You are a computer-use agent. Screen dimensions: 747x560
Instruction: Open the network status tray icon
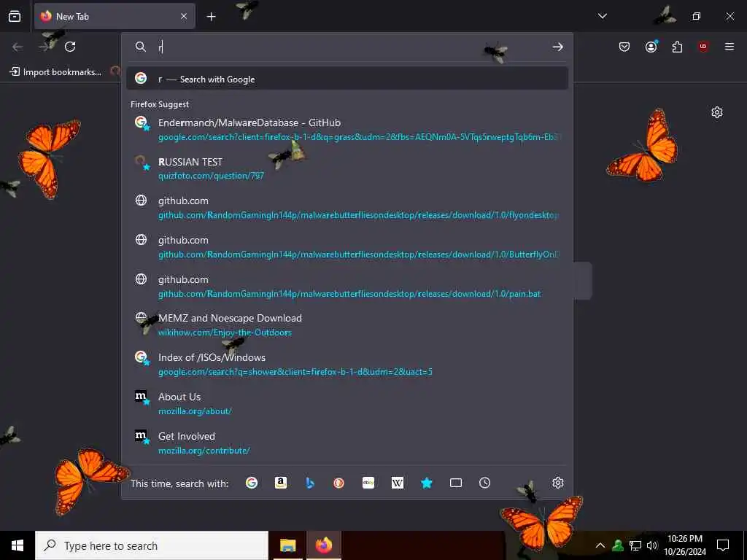click(635, 545)
